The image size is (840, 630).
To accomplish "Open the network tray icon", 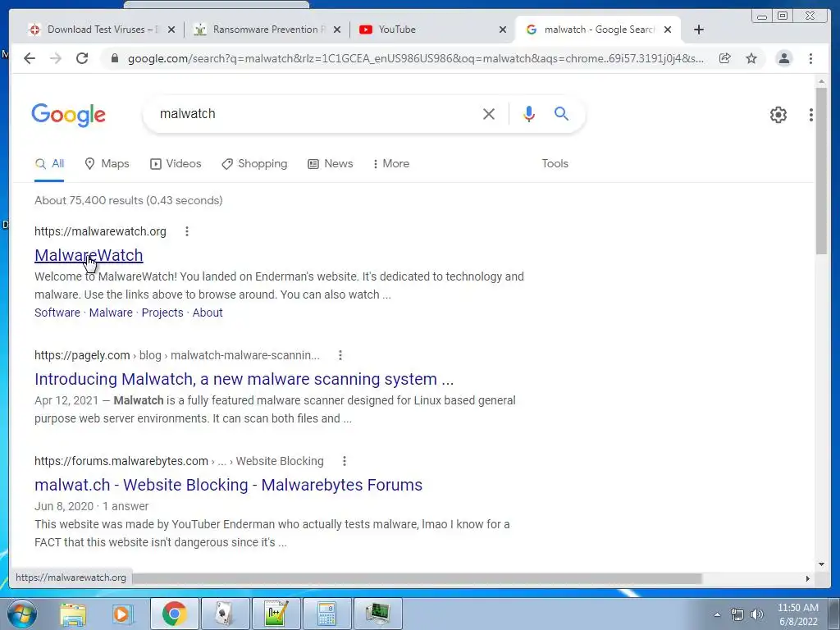I will (737, 614).
